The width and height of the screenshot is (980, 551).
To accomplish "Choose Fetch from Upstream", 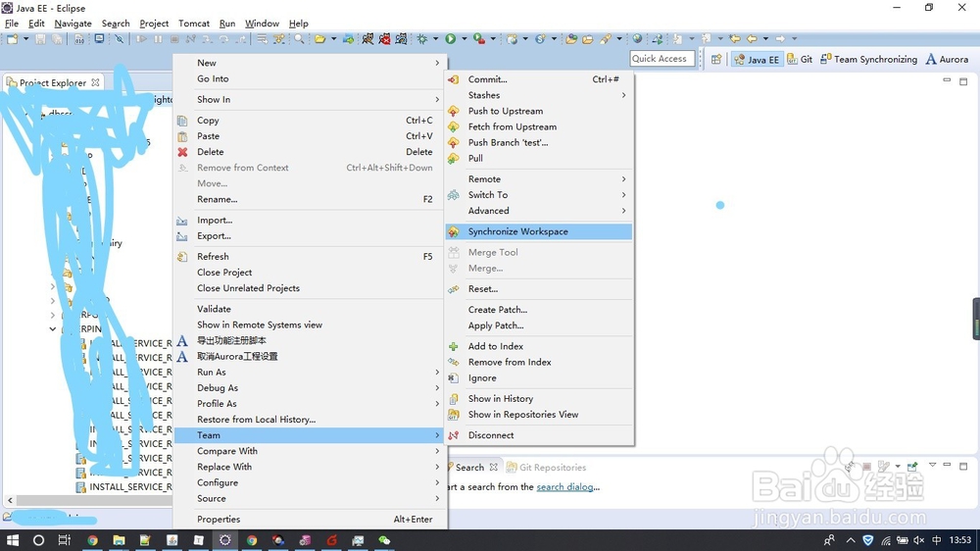I will [539, 126].
